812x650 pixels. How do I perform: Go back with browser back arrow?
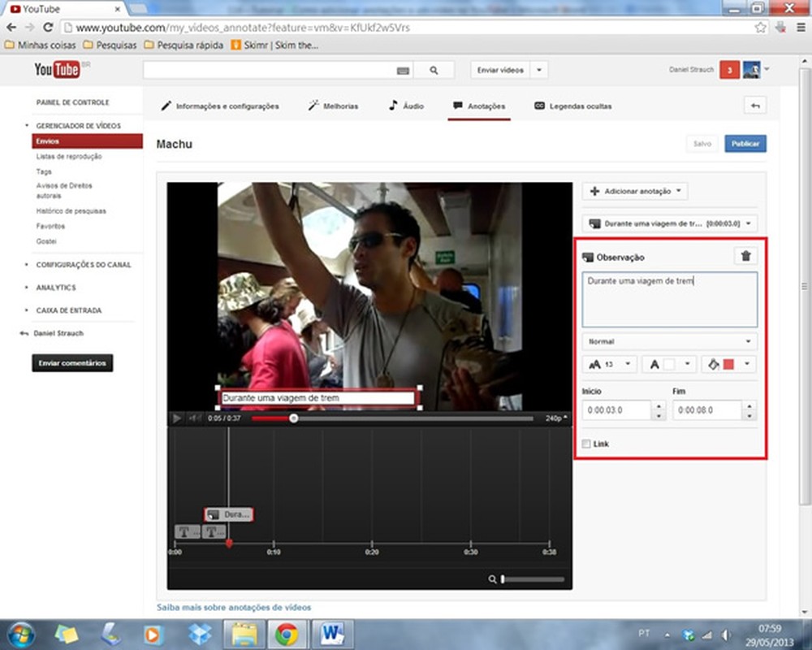(x=11, y=28)
